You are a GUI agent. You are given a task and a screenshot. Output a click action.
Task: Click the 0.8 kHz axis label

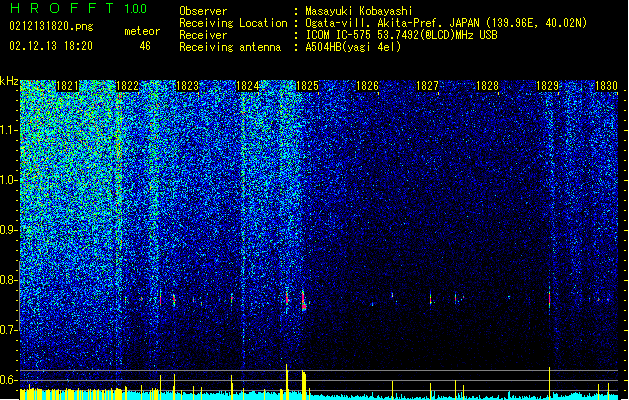tap(9, 280)
